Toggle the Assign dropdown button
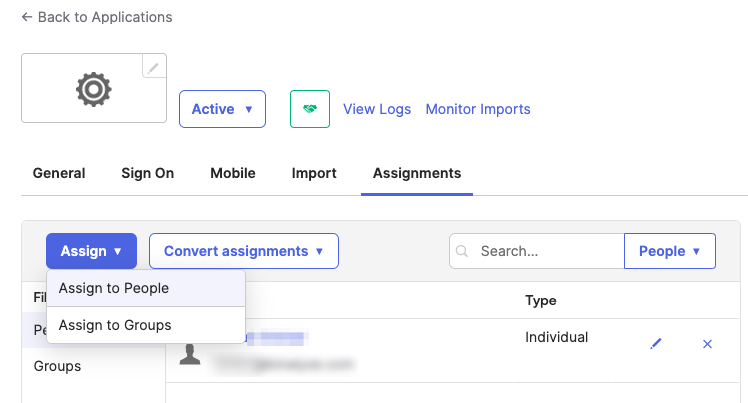The image size is (748, 403). click(91, 251)
